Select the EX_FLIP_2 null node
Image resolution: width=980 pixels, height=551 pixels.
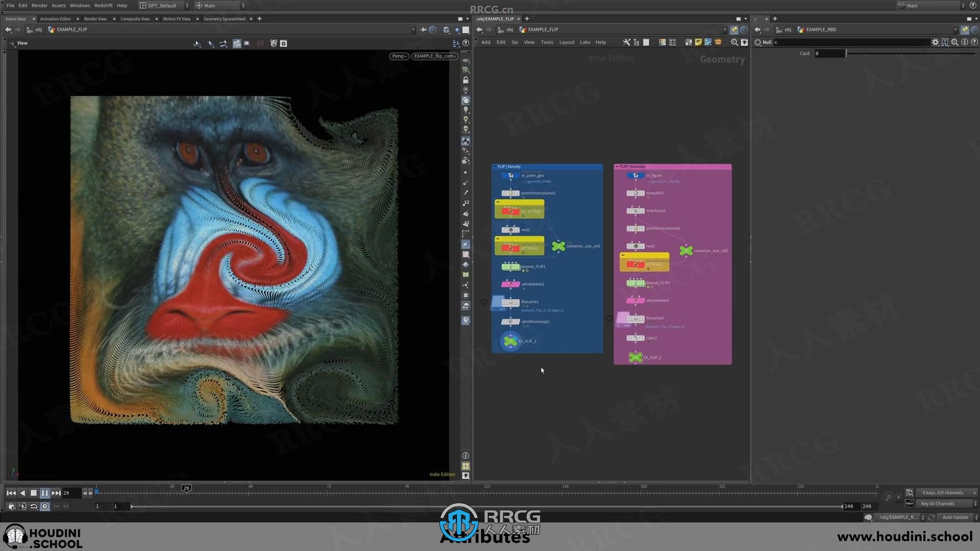[x=635, y=358]
